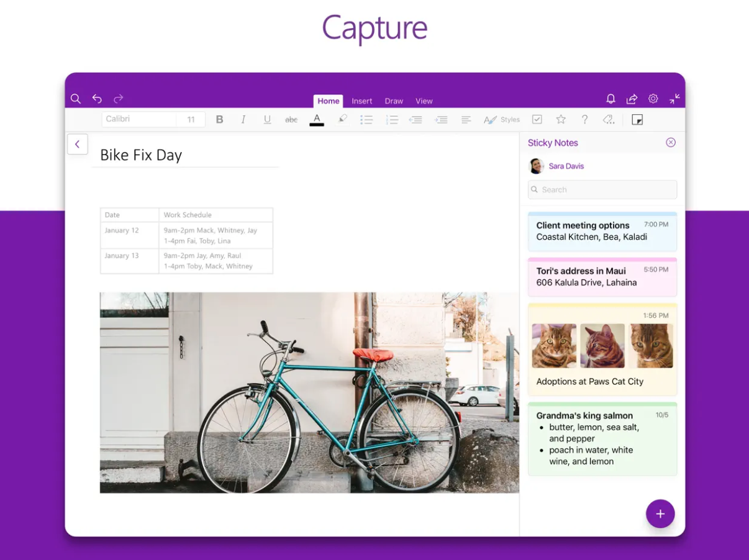The height and width of the screenshot is (560, 749).
Task: Switch to the Home tab
Action: (329, 101)
